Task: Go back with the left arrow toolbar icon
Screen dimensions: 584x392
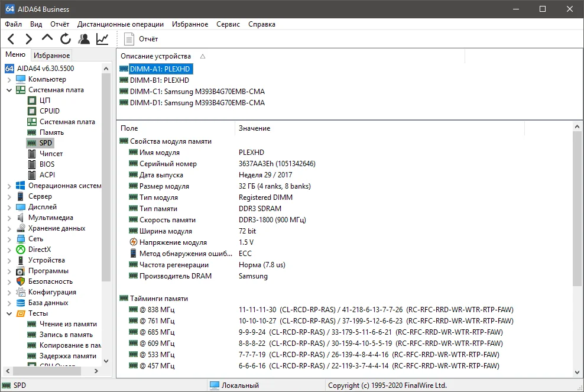Action: [11, 39]
